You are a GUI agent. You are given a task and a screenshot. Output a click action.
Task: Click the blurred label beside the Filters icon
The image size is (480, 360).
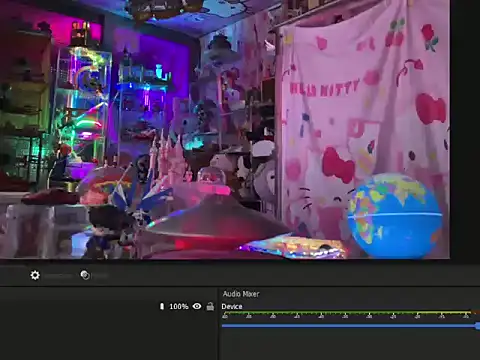100,276
